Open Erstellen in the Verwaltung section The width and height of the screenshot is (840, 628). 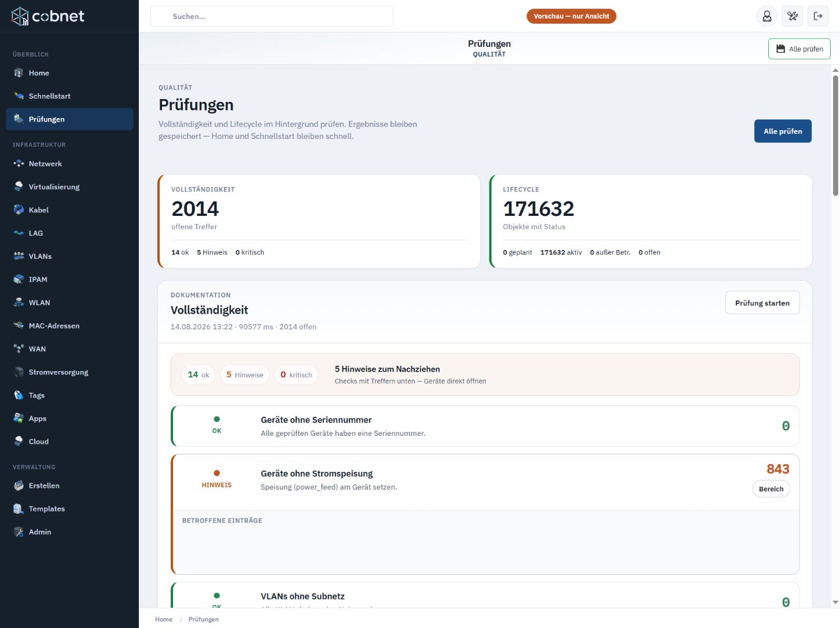click(69, 486)
